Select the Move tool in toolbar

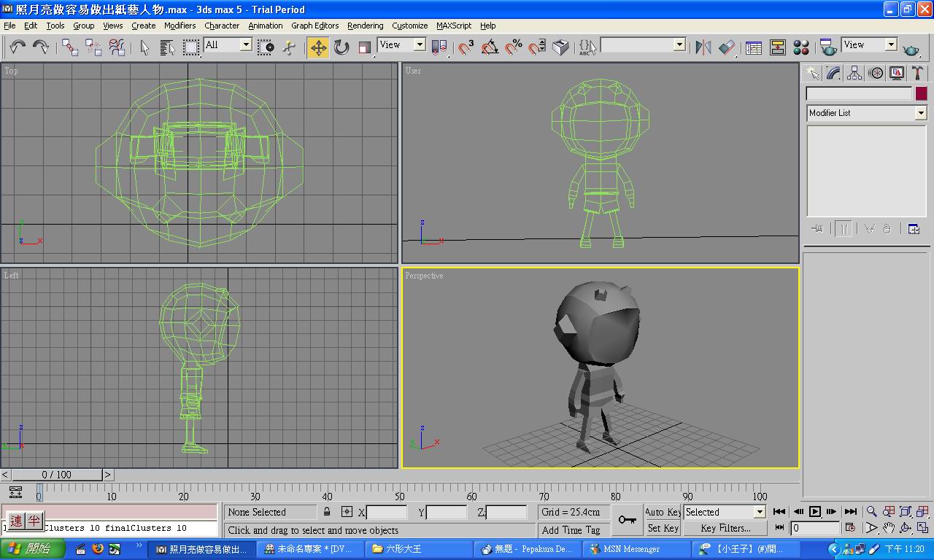tap(318, 47)
